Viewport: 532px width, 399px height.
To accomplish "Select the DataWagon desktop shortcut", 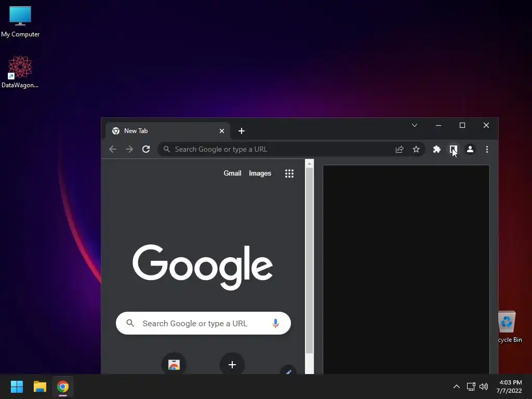I will coord(20,72).
